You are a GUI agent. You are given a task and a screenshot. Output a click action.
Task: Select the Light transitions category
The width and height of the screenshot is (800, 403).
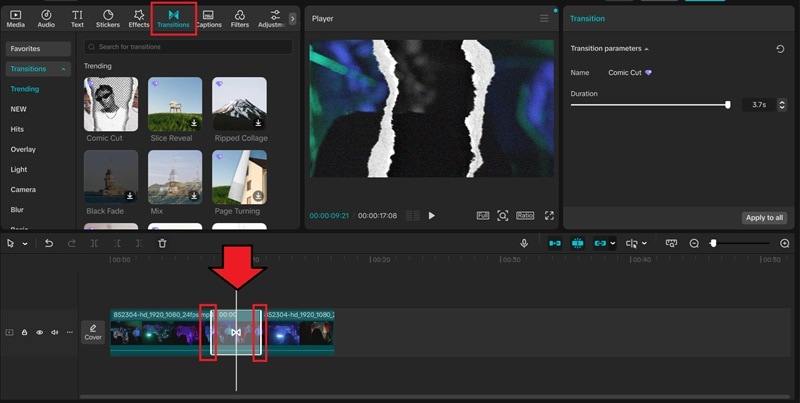(19, 169)
